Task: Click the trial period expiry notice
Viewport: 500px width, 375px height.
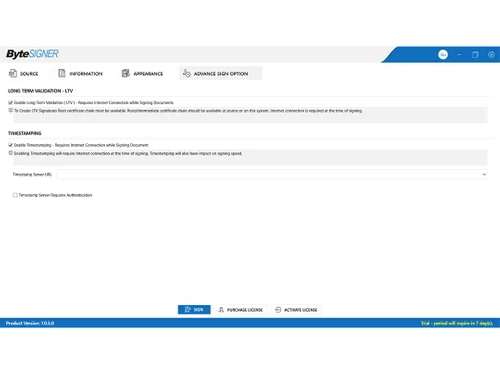Action: (x=457, y=323)
